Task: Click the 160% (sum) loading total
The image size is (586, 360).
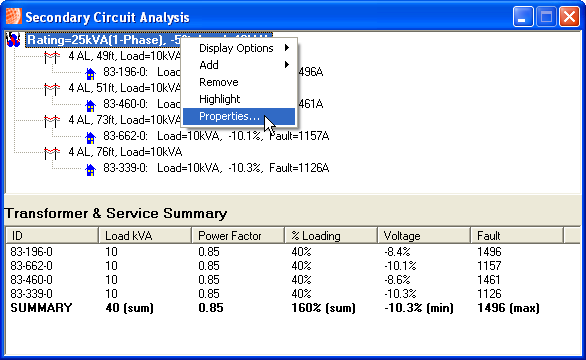Action: coord(324,308)
